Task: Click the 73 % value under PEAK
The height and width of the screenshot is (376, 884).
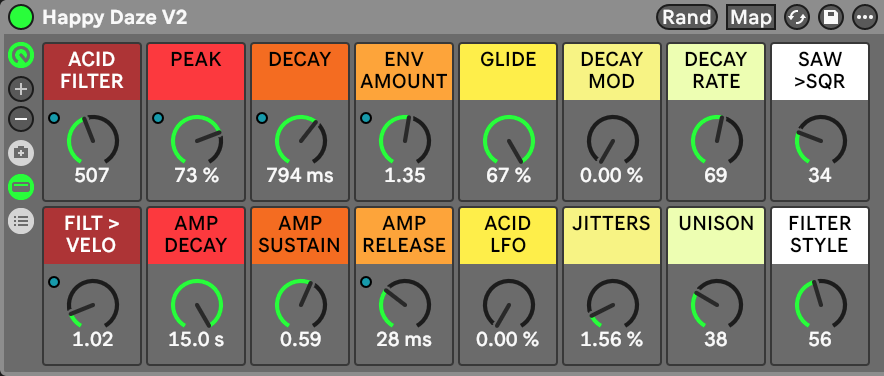Action: 196,176
